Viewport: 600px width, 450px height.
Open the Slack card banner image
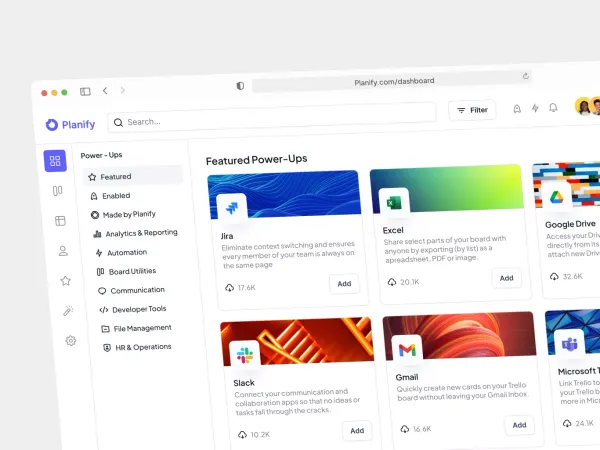(x=297, y=341)
